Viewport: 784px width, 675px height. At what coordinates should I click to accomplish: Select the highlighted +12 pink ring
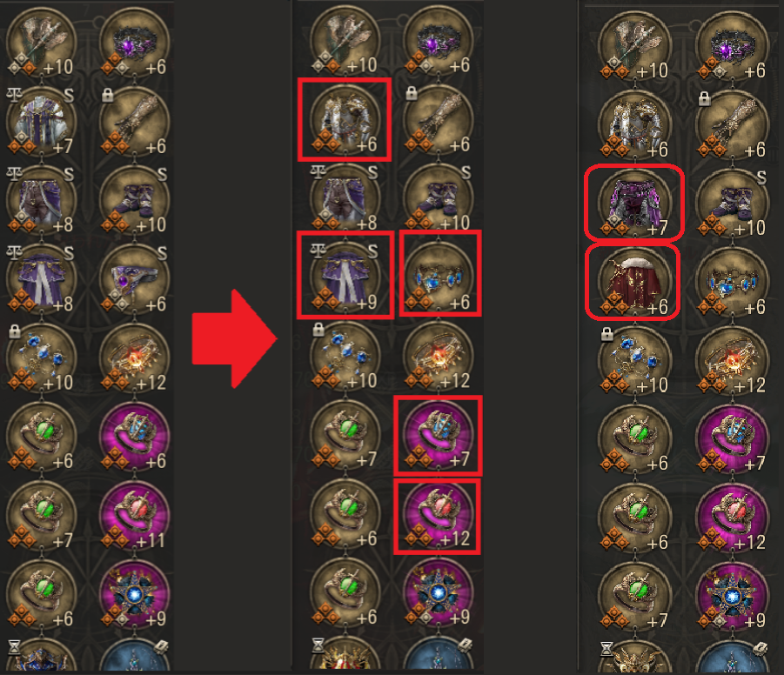pos(437,517)
